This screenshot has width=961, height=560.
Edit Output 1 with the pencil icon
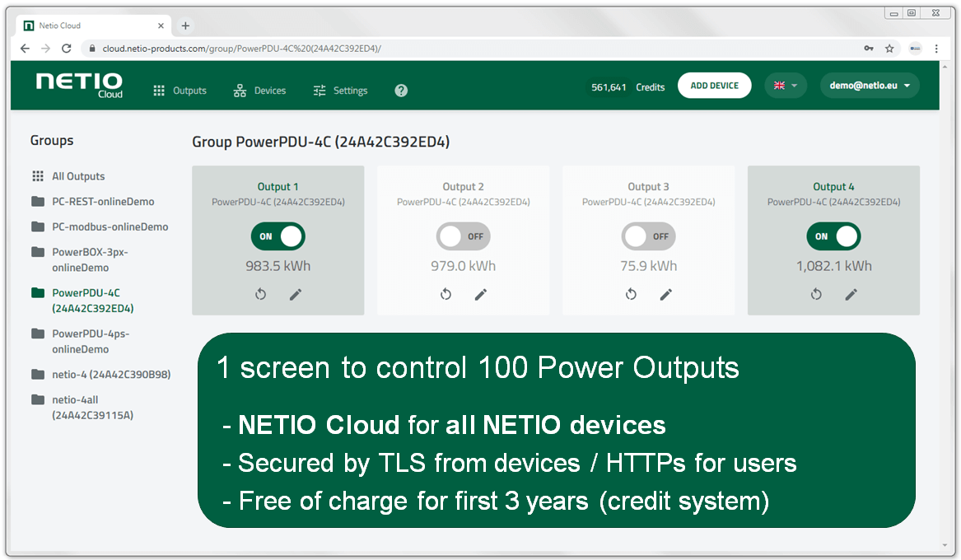[296, 295]
